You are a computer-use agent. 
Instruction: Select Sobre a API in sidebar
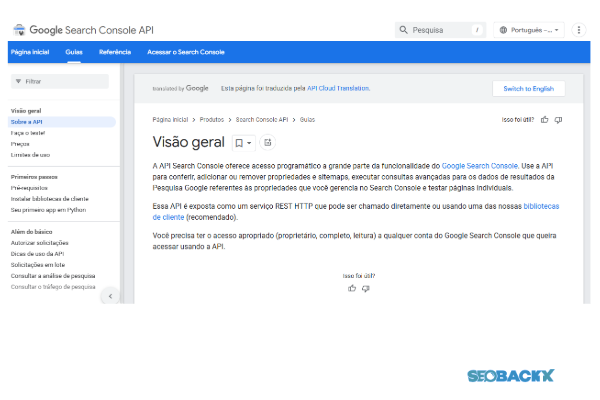coord(62,122)
